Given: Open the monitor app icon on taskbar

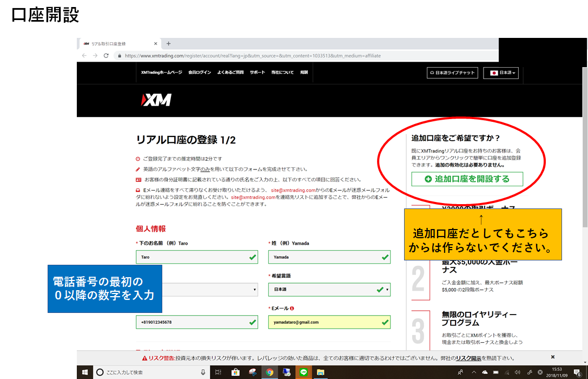Looking at the screenshot, I should [287, 373].
